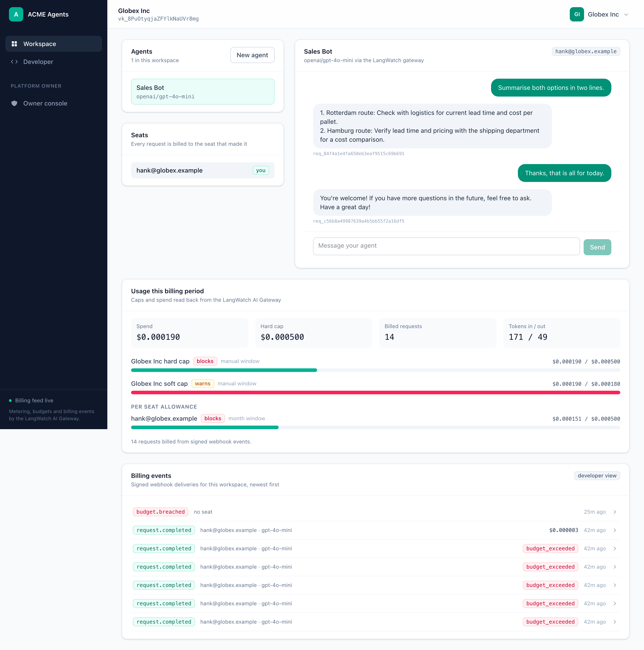This screenshot has height=650, width=644.
Task: Click request ID req_c56b8a49987639a4b5bb55f2a16df5
Action: pos(358,221)
